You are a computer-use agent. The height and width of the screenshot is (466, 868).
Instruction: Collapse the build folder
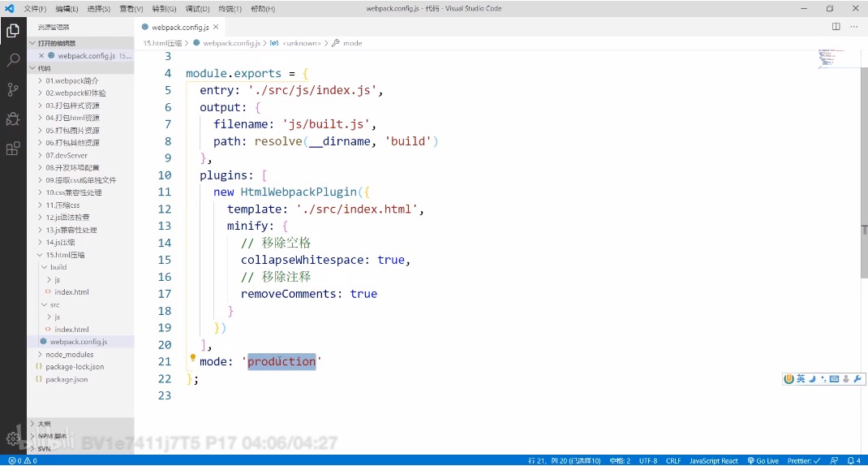point(80,267)
